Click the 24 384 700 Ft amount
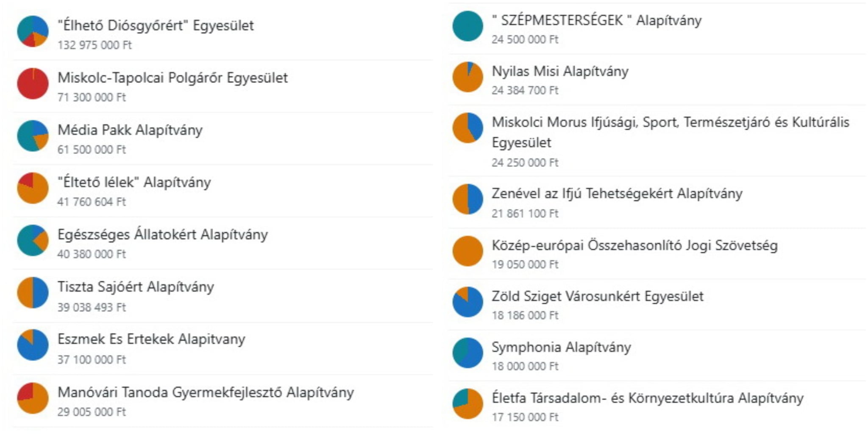This screenshot has width=868, height=434. (x=525, y=90)
